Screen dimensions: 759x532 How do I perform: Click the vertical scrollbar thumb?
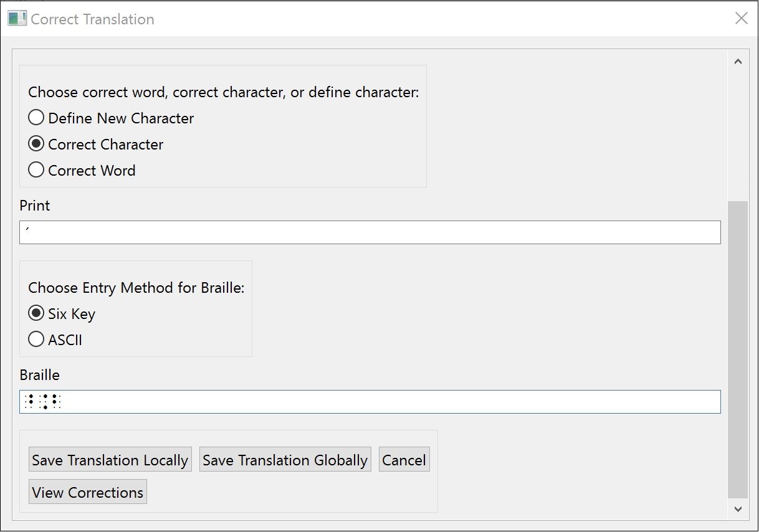click(x=738, y=349)
